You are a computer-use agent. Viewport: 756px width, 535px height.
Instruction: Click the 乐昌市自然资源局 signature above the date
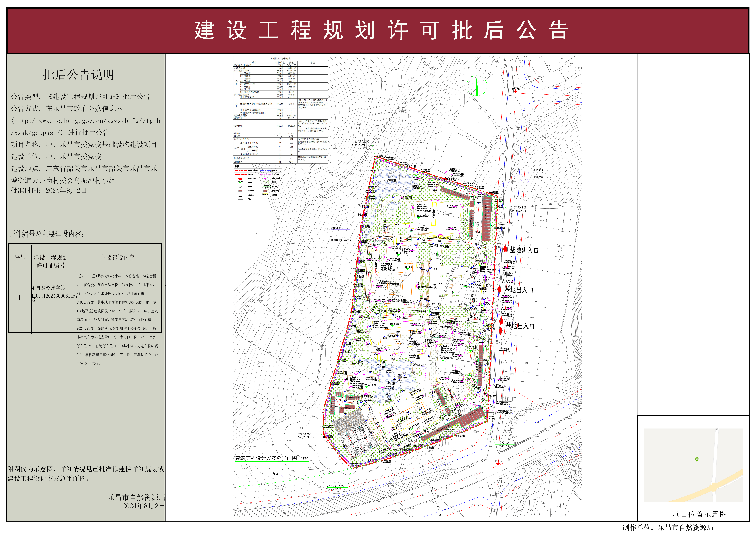click(x=136, y=497)
